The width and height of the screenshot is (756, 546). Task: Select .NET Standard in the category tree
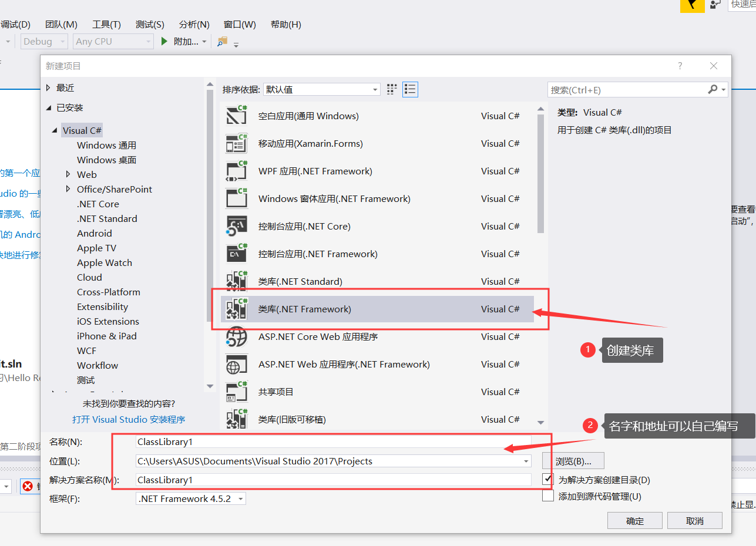tap(107, 218)
